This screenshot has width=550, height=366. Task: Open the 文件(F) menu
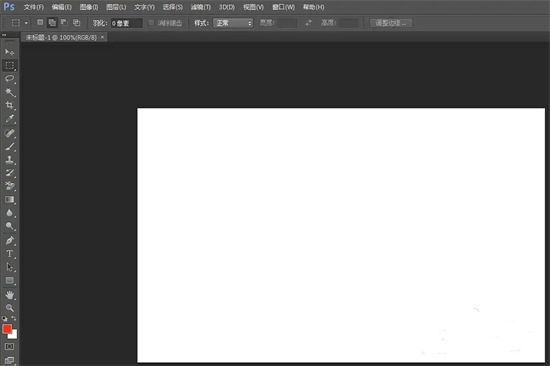click(34, 7)
